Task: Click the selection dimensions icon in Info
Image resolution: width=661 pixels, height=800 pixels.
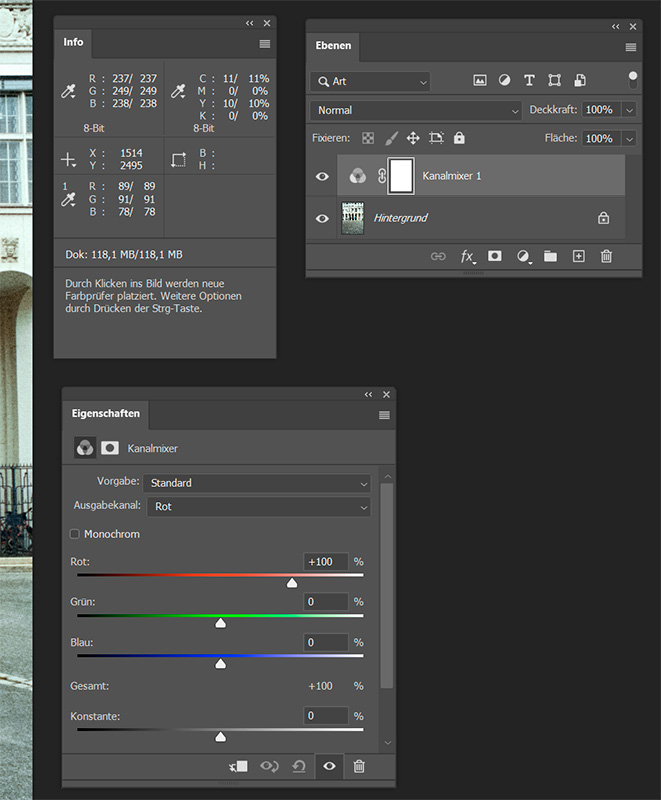Action: (179, 160)
